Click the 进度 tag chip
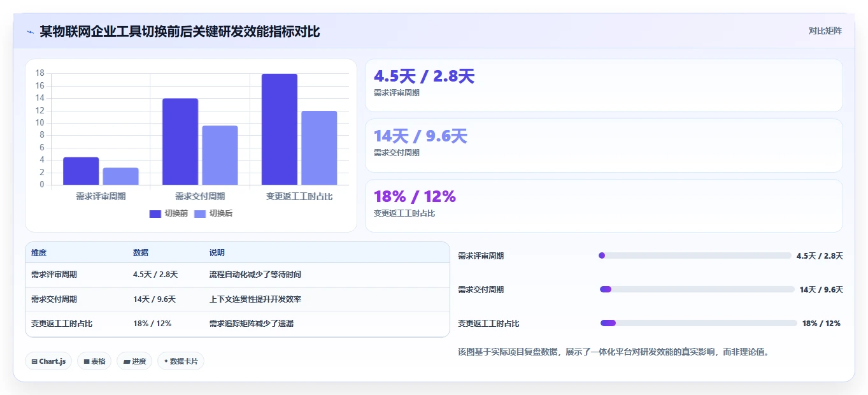 [x=134, y=361]
